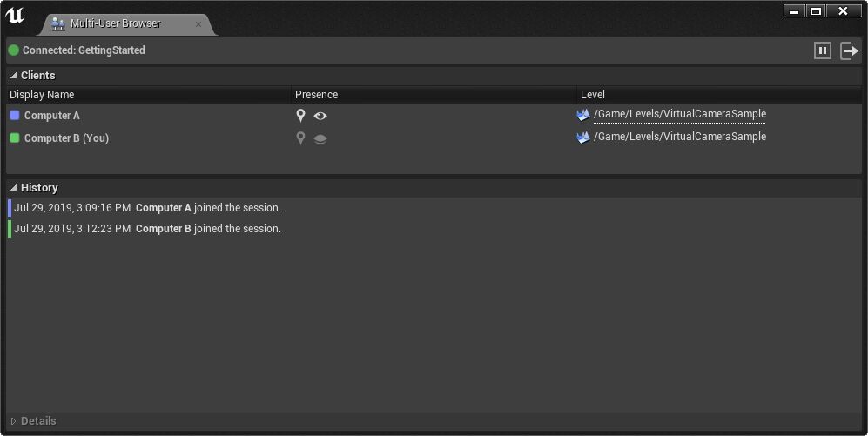Click the level icon beside Computer B's path

click(583, 138)
